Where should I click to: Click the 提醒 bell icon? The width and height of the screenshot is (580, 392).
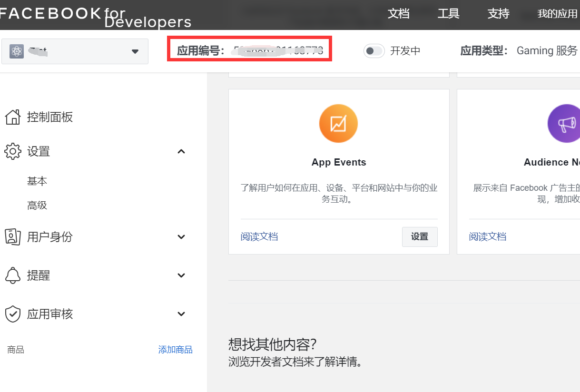(x=13, y=275)
